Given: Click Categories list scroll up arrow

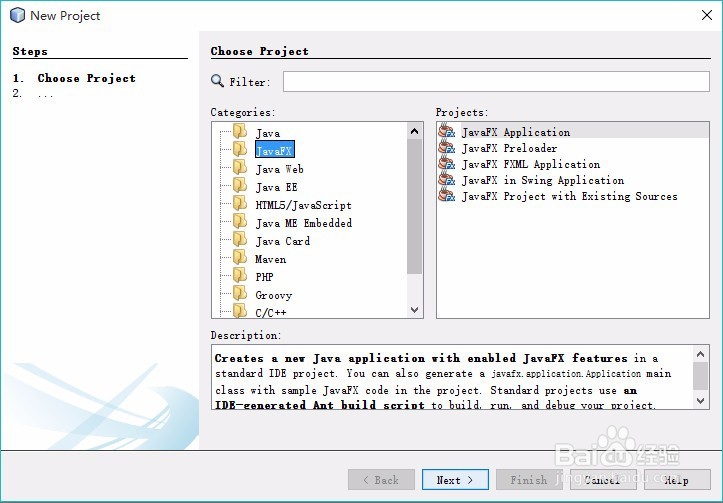Looking at the screenshot, I should (x=415, y=131).
